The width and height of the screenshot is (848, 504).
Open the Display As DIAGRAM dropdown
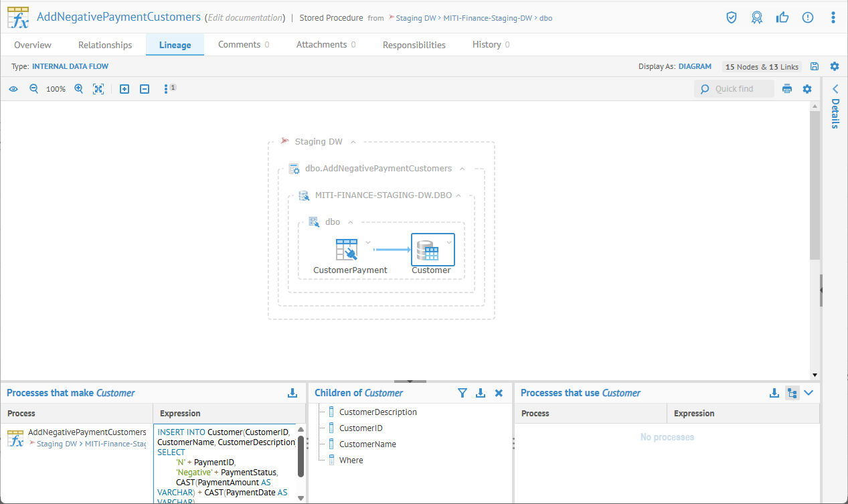[x=695, y=66]
